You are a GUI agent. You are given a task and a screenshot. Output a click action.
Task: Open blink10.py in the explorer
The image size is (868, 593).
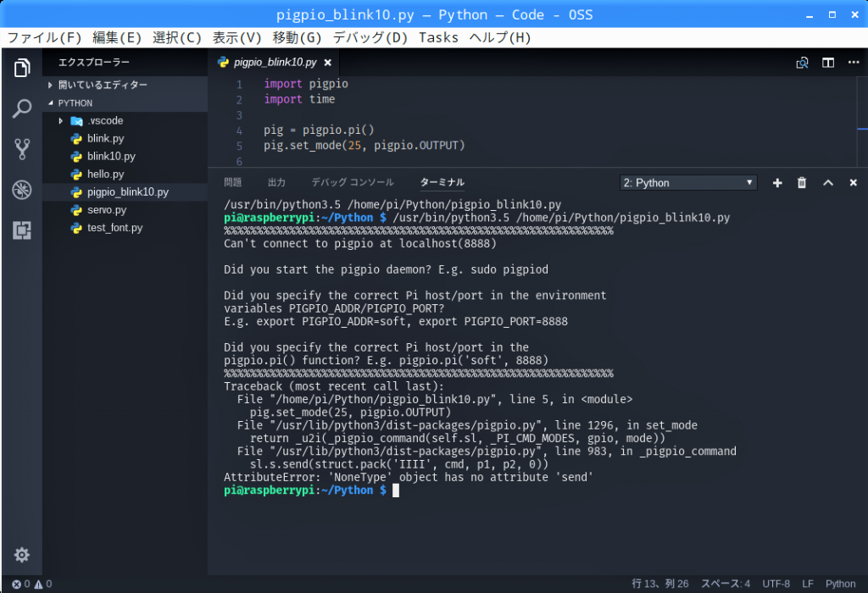click(x=125, y=156)
